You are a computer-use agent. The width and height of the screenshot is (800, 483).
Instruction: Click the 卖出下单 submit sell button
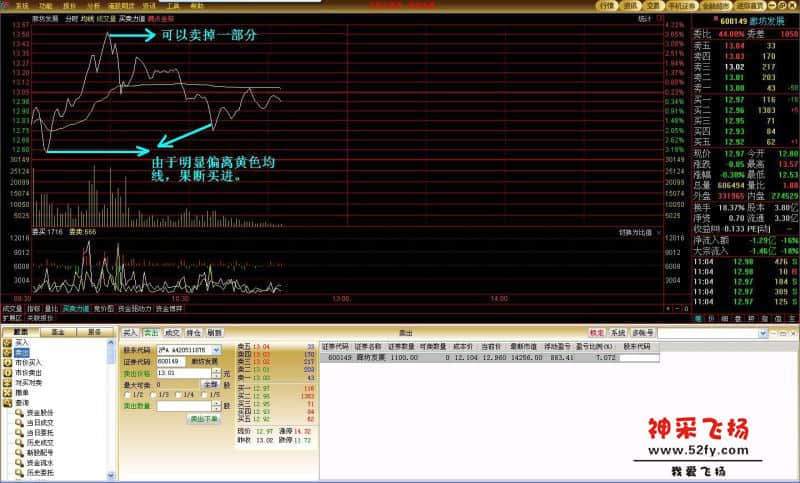pos(203,418)
